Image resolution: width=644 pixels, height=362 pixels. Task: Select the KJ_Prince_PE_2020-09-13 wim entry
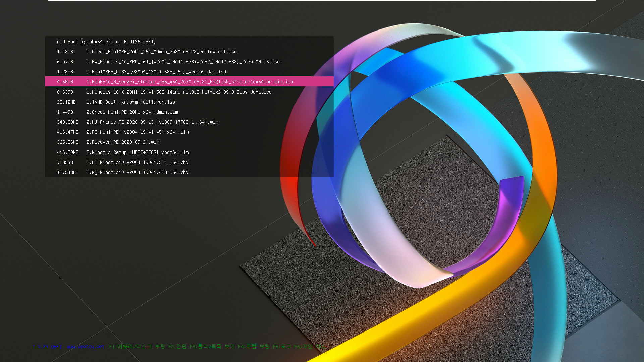[189, 122]
